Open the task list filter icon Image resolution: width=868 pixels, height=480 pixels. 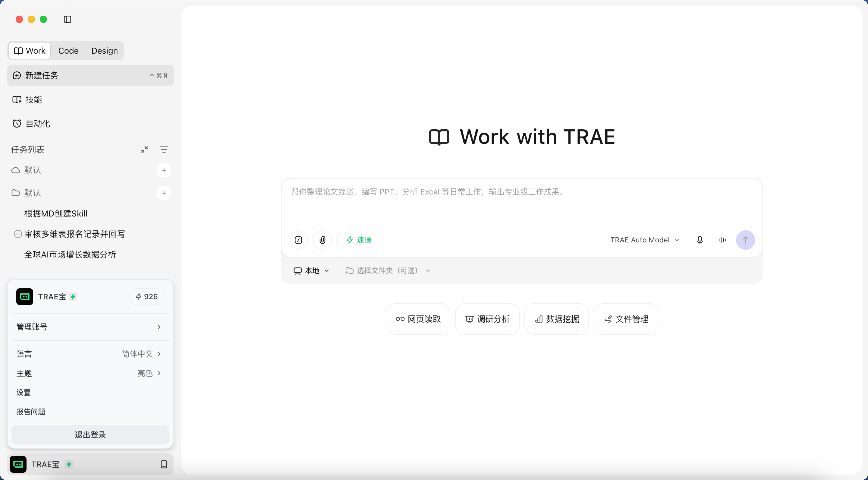(164, 150)
